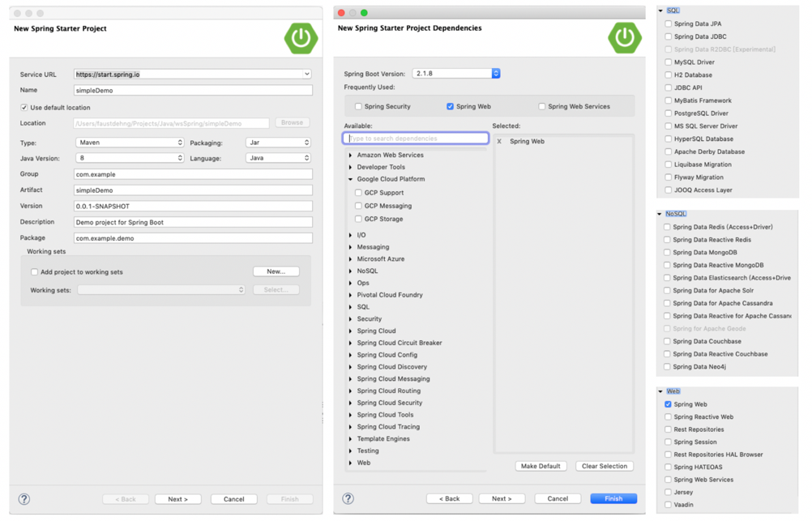812x521 pixels.
Task: Click the Spring power logo in Dependencies window
Action: (x=625, y=37)
